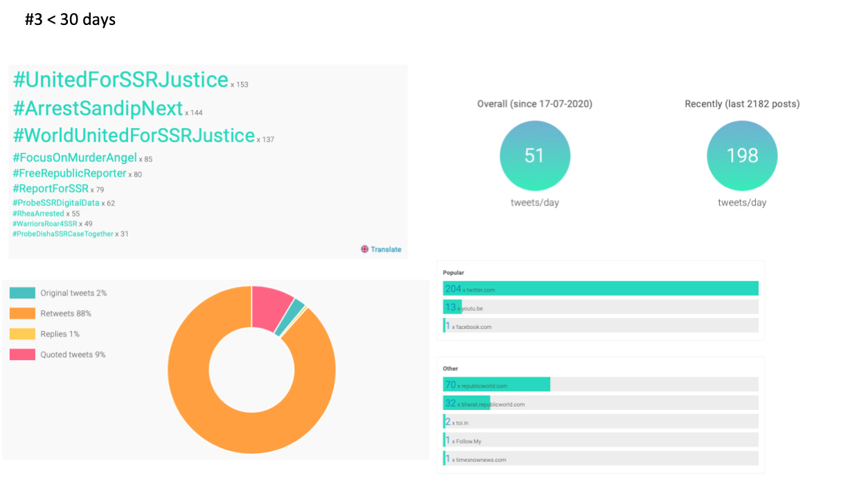Click the #FocusOnMurderAngel hashtag

pyautogui.click(x=75, y=158)
